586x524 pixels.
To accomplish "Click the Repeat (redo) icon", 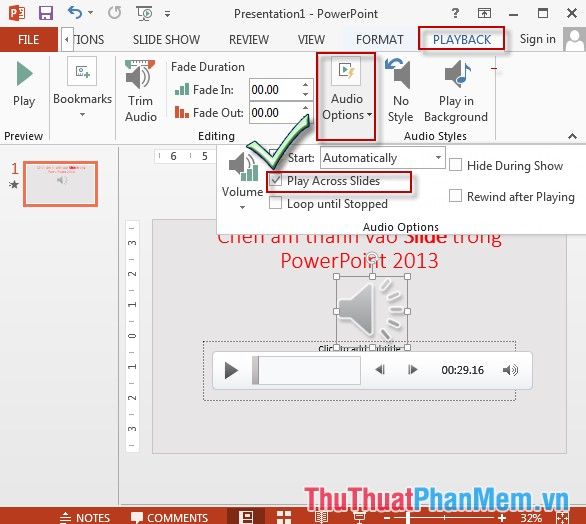I will (114, 13).
